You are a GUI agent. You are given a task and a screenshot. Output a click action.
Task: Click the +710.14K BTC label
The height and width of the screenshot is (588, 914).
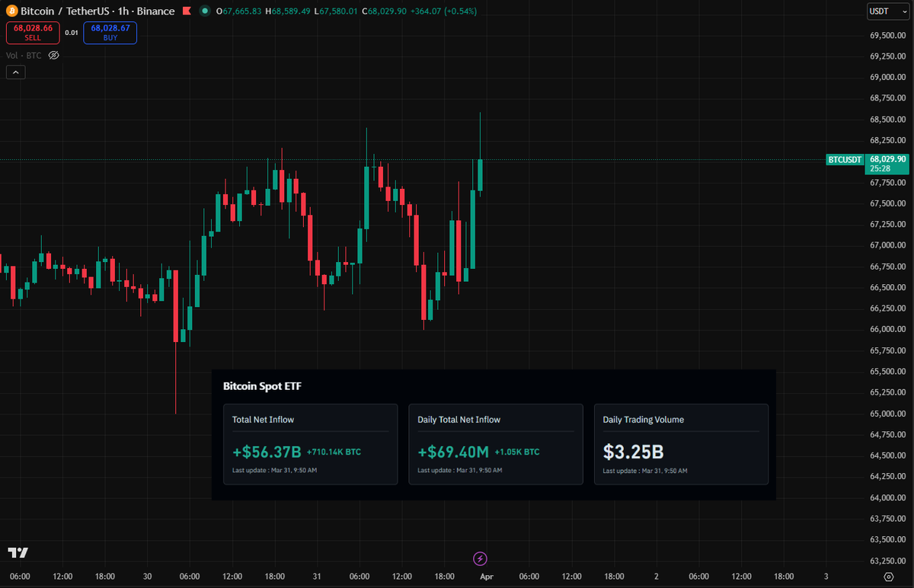334,452
